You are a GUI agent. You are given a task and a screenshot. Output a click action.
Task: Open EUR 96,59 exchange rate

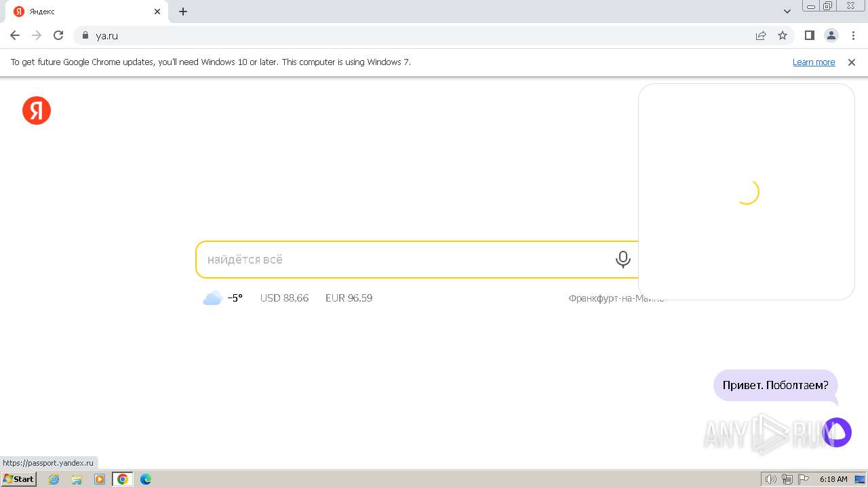[349, 298]
